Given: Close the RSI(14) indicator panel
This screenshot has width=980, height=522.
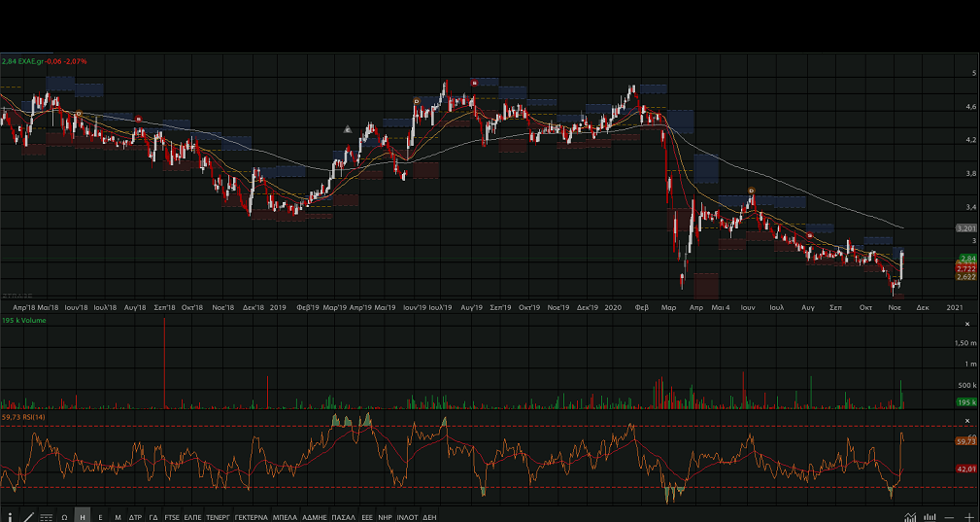Looking at the screenshot, I should tap(967, 420).
